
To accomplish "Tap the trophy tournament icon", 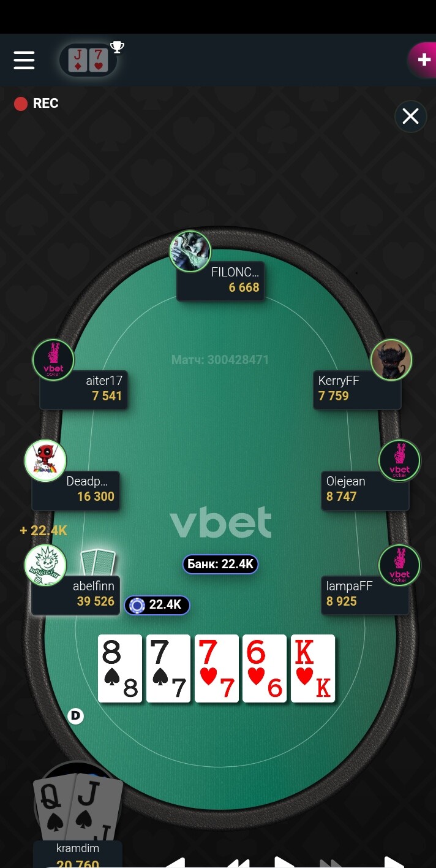I will pyautogui.click(x=117, y=47).
